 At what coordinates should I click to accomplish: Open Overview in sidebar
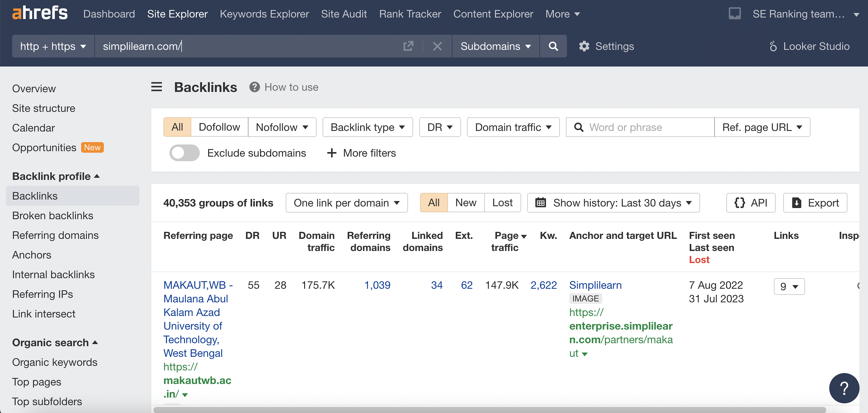click(34, 89)
